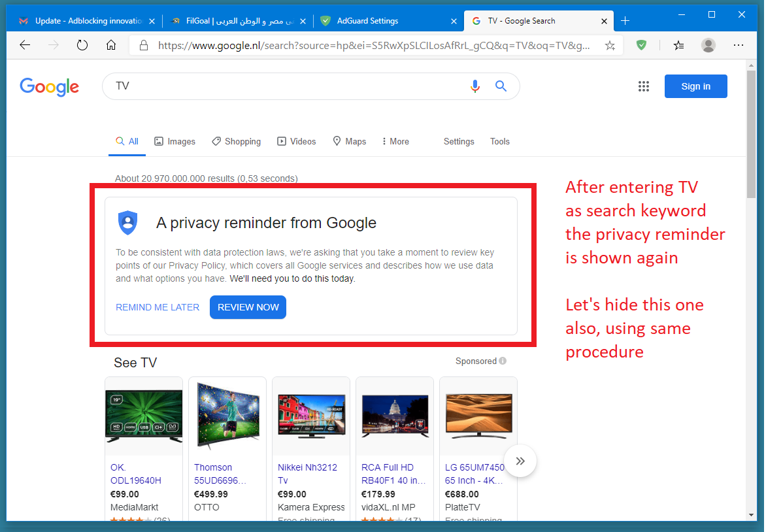766x532 pixels.
Task: Click the vidaXL.nl MP seller name
Action: (x=388, y=507)
